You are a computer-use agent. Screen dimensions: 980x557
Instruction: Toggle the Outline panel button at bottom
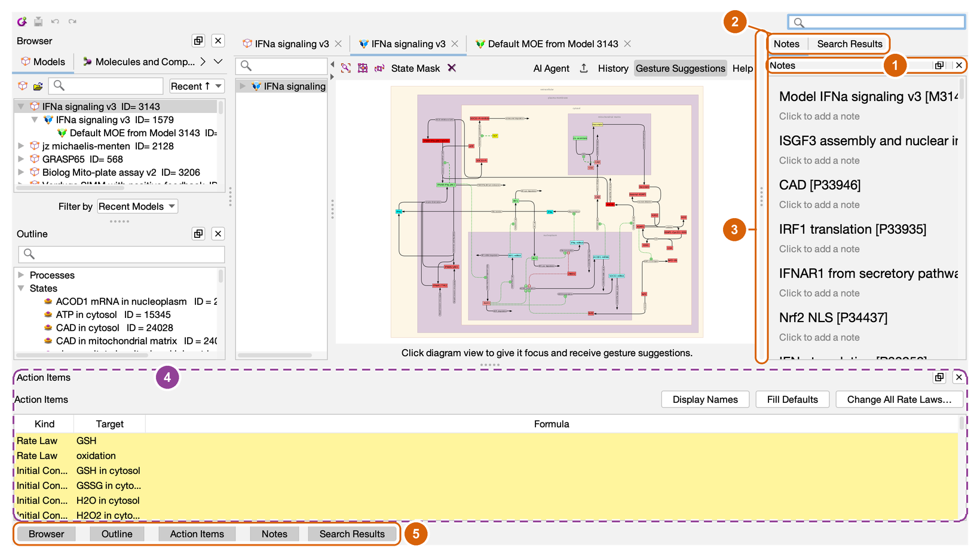117,534
